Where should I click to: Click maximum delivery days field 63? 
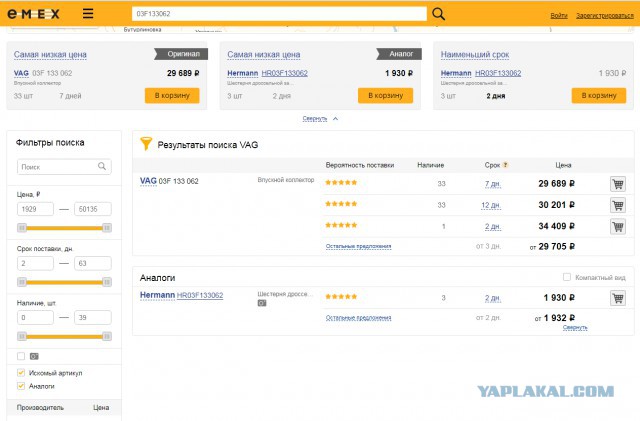[93, 263]
